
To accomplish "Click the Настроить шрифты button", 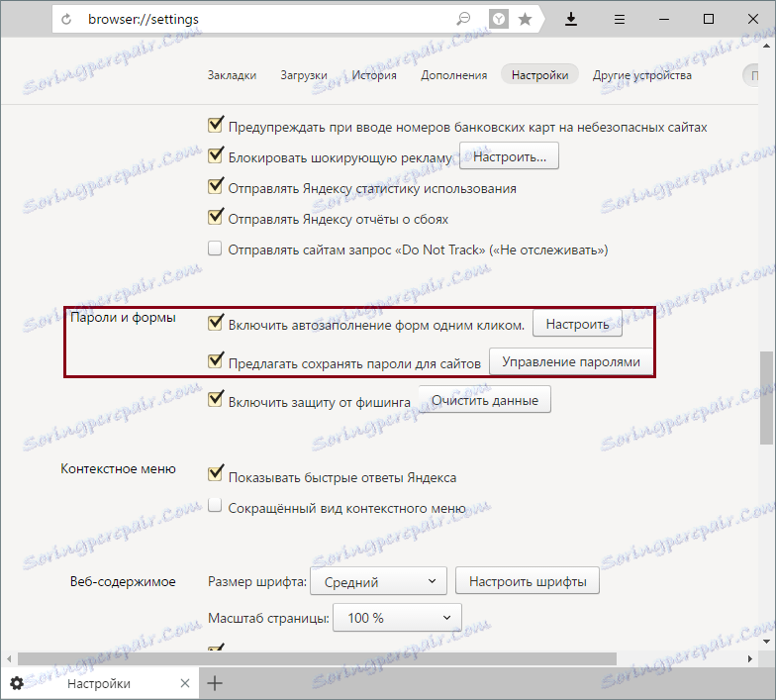I will 528,581.
